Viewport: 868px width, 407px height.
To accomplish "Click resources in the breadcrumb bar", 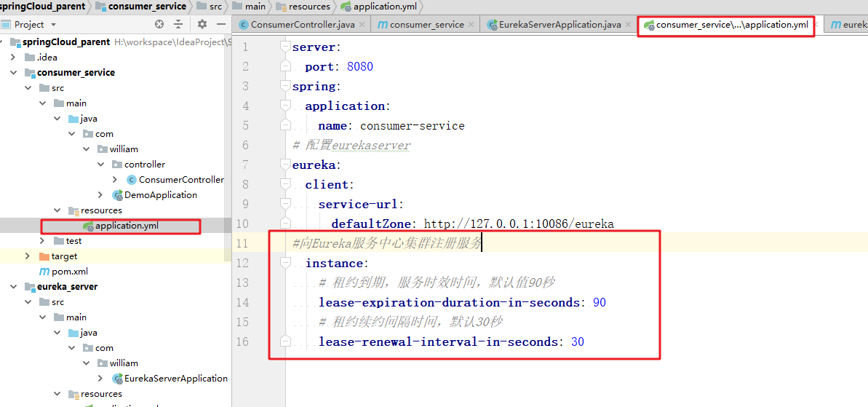I will (310, 7).
